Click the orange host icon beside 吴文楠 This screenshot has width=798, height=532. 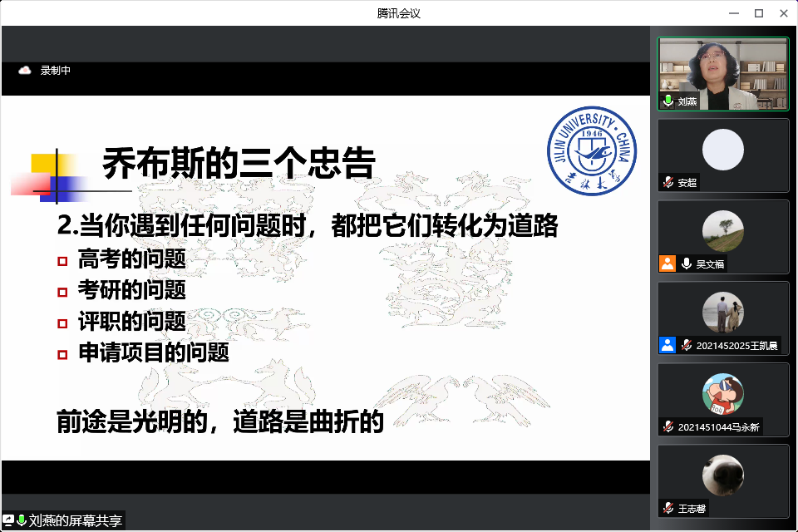click(667, 264)
